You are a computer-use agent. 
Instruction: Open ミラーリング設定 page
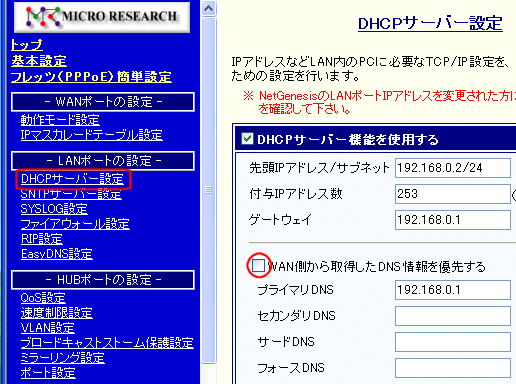point(63,358)
